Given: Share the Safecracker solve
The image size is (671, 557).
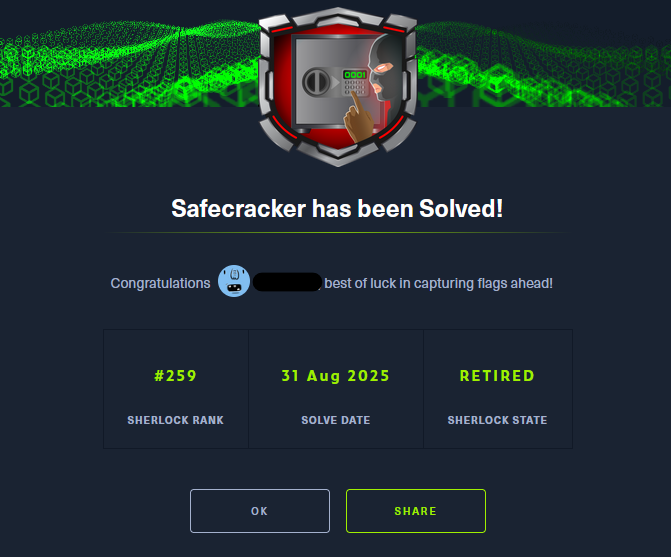Looking at the screenshot, I should tap(416, 511).
